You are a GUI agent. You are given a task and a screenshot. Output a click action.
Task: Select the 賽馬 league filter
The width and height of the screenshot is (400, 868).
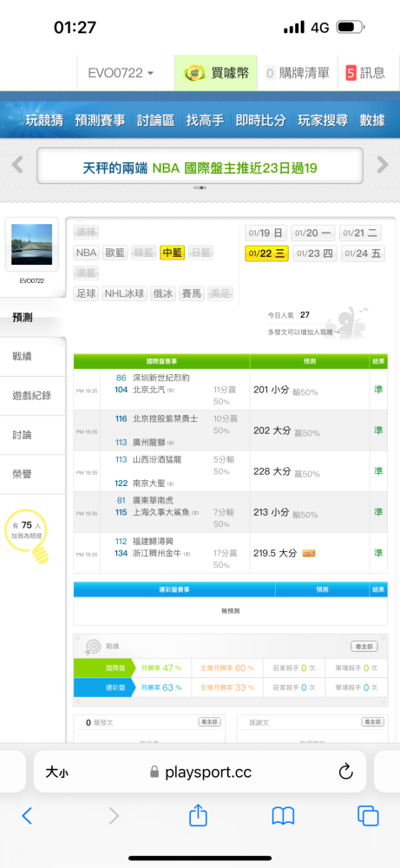click(192, 293)
